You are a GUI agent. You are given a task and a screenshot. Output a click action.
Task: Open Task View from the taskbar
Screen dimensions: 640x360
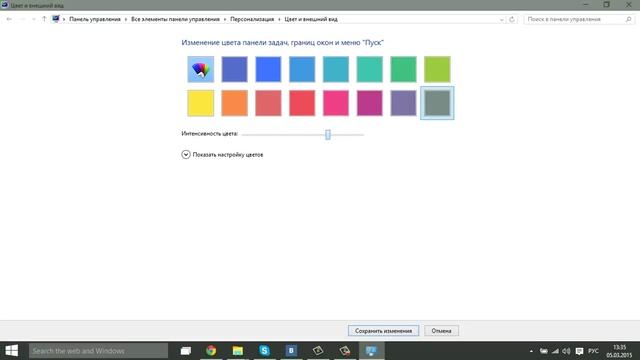(186, 351)
